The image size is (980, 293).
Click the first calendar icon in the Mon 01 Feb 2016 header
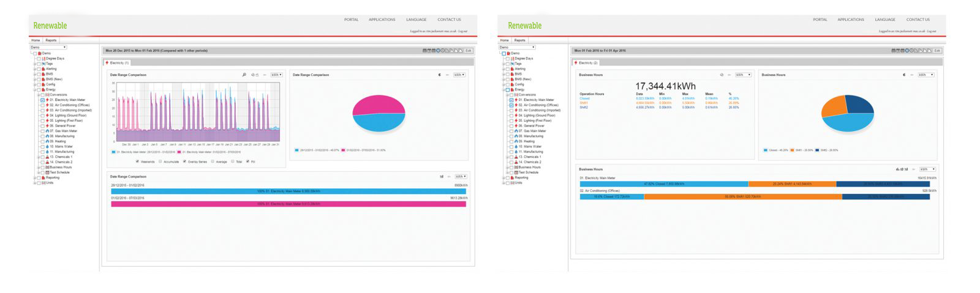point(894,51)
